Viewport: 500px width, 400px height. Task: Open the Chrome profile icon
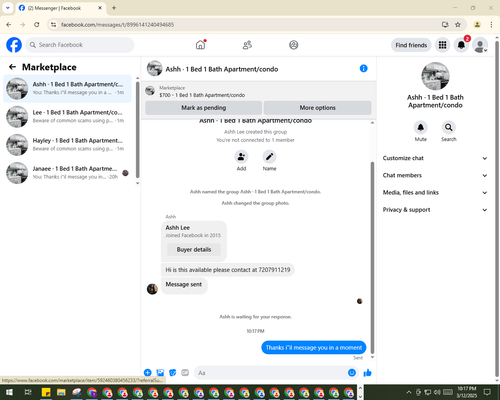coord(477,25)
